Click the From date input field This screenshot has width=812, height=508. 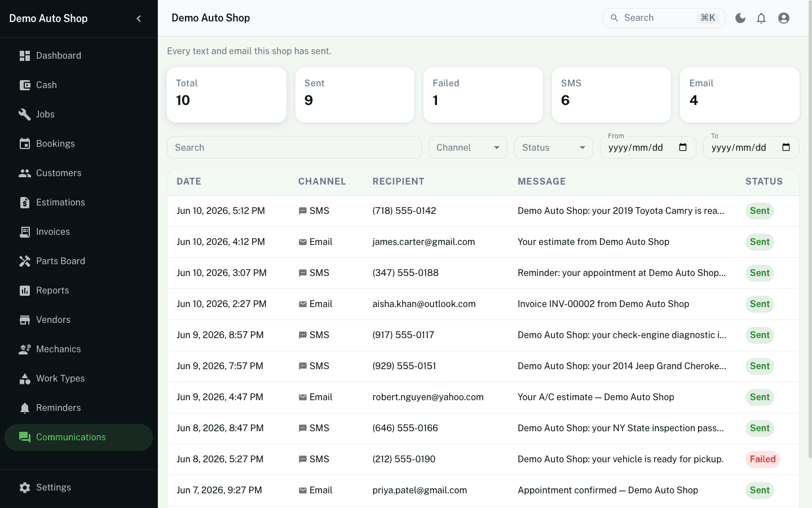648,147
